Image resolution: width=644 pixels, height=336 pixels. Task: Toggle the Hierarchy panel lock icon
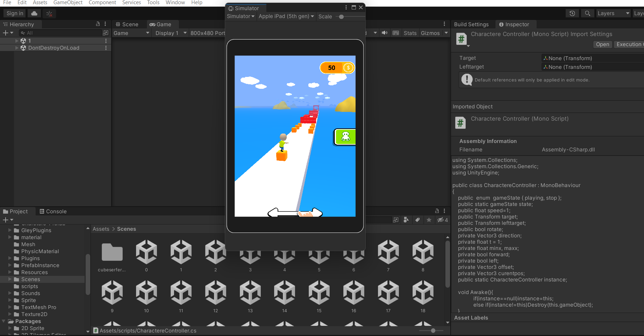click(x=98, y=24)
